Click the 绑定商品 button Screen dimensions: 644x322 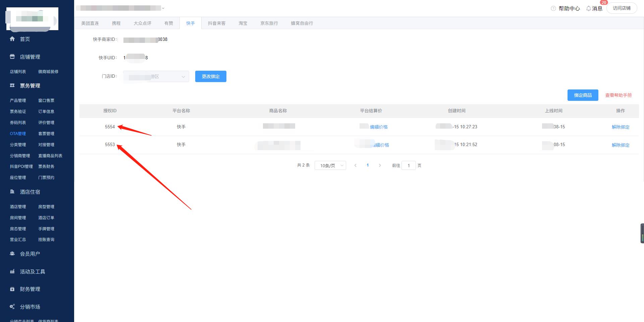[x=583, y=95]
